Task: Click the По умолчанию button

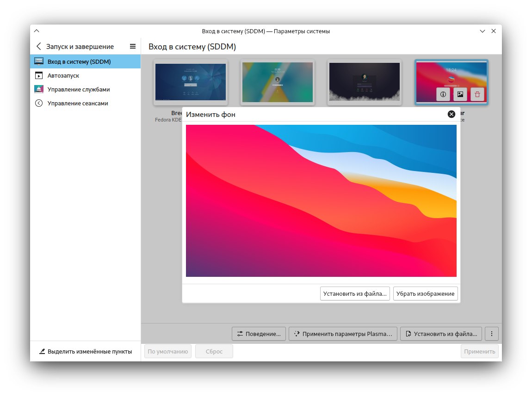Action: pos(168,352)
